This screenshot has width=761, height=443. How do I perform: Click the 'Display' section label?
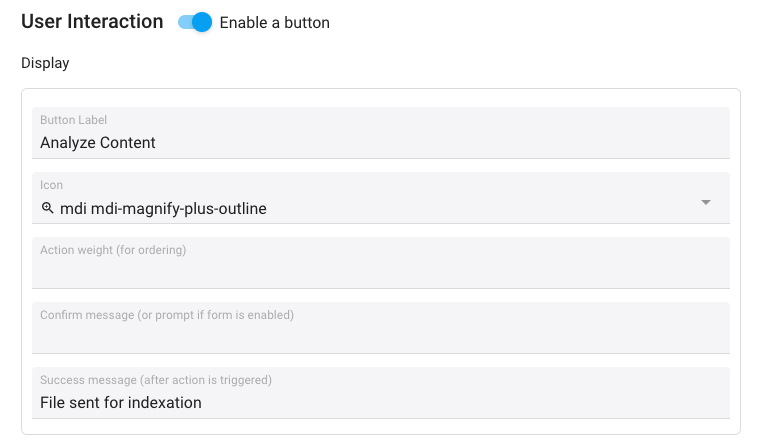point(45,63)
